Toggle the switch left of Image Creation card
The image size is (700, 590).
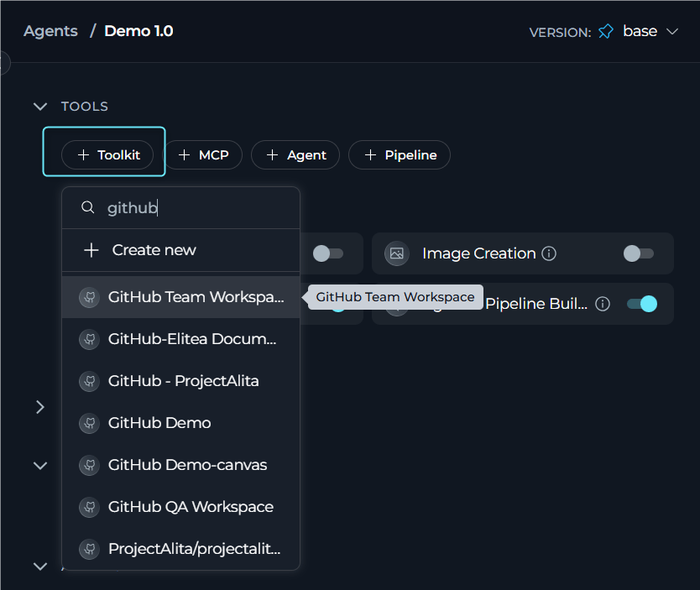click(328, 253)
